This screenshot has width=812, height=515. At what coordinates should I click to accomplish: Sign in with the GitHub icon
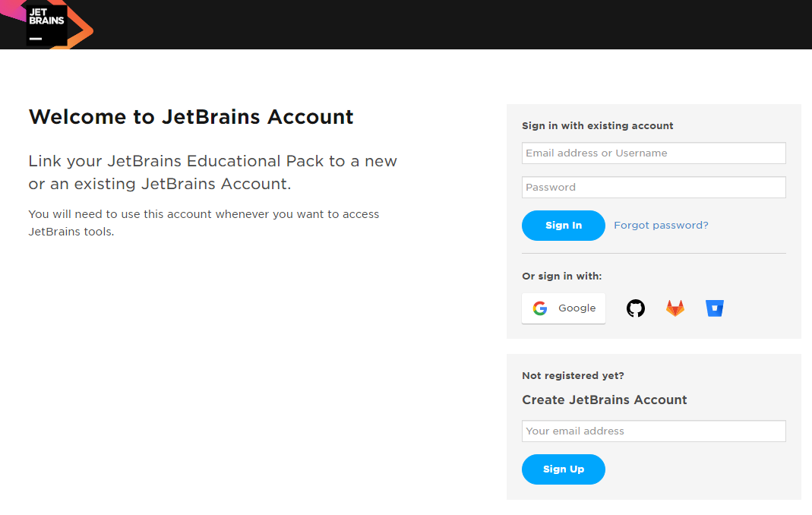(x=636, y=308)
